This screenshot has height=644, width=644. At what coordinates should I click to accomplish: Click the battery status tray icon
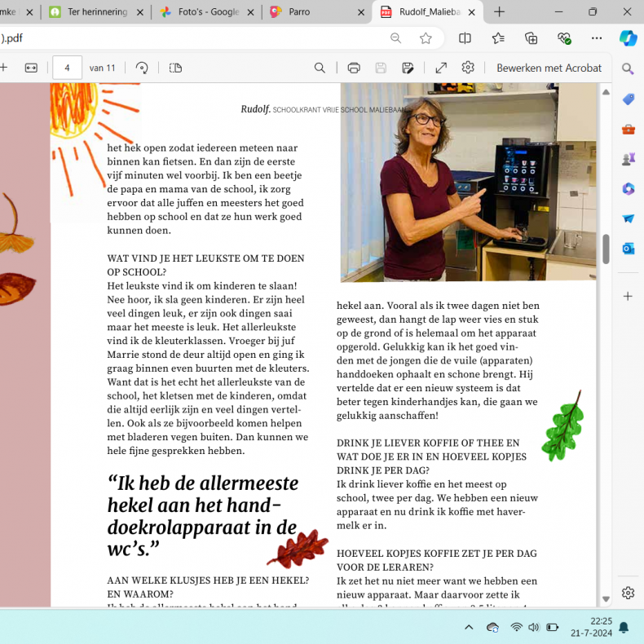click(552, 627)
